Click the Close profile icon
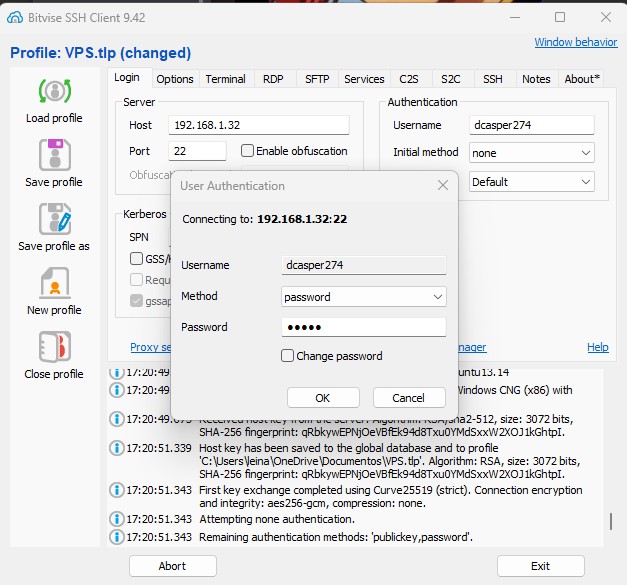Viewport: 627px width, 585px height. [x=54, y=347]
